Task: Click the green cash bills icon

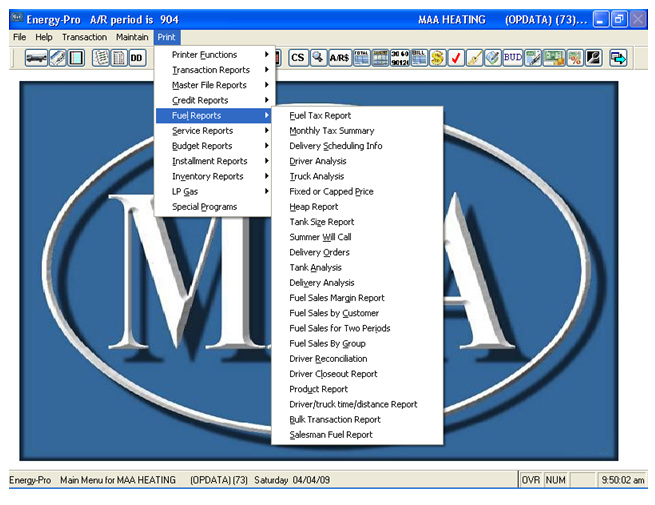Action: [554, 58]
